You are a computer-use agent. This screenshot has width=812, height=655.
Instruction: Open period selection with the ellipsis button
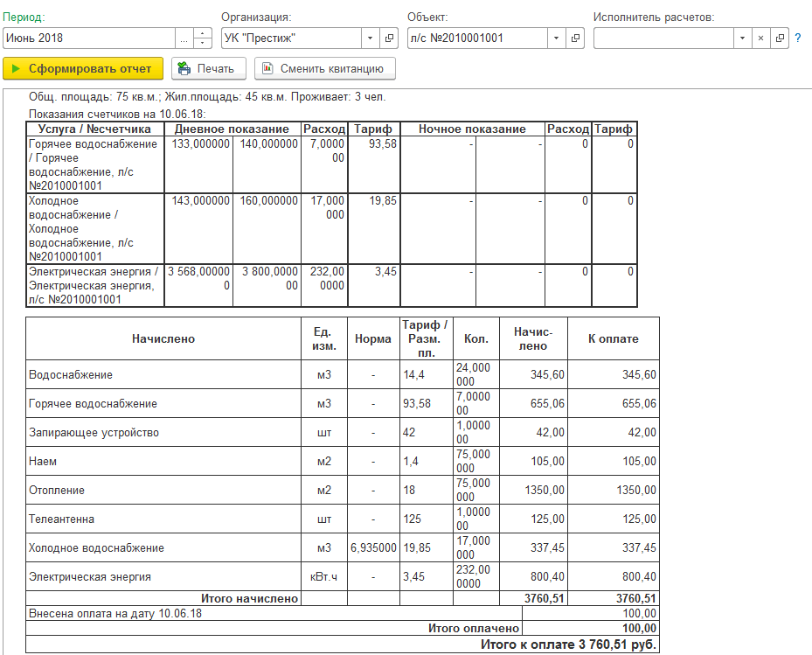(x=184, y=38)
